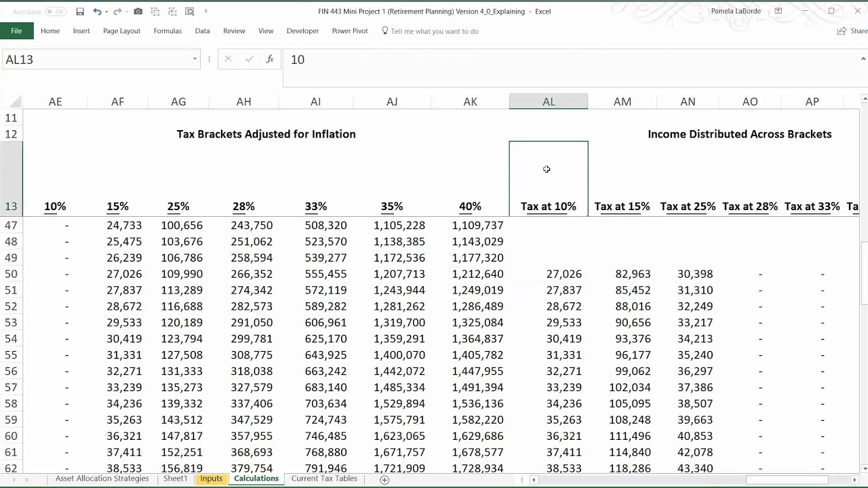Open the Inputs sheet tab
Viewport: 868px width, 488px height.
pyautogui.click(x=211, y=479)
